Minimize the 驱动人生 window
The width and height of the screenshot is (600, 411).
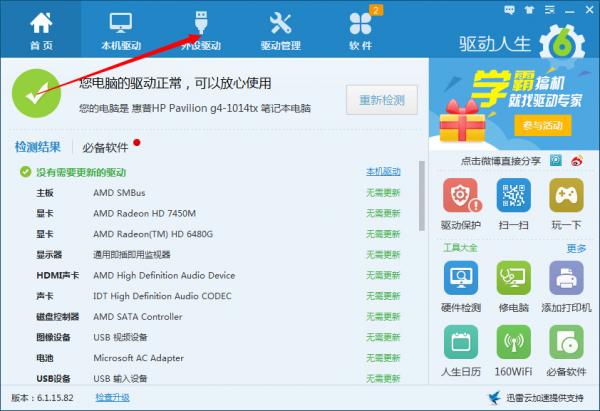(x=570, y=11)
